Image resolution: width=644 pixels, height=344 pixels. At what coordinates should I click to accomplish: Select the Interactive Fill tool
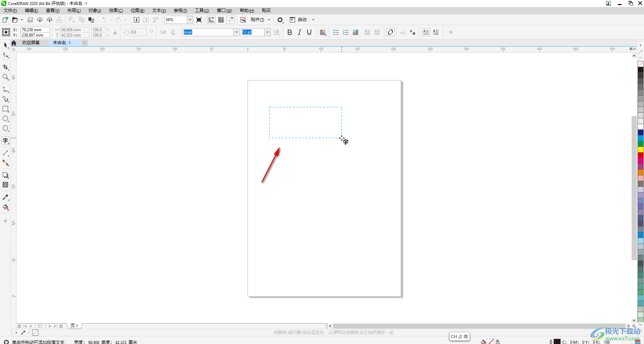[5, 207]
